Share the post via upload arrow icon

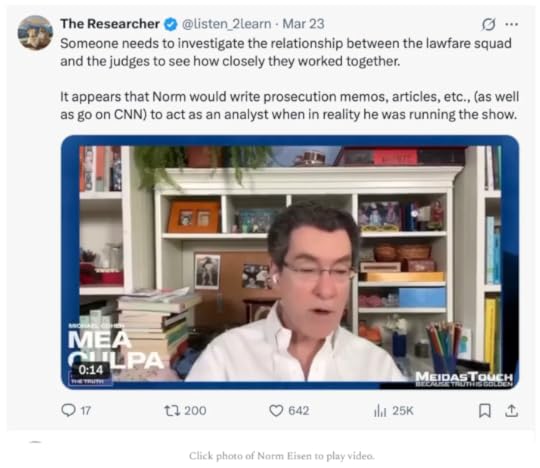tap(512, 410)
